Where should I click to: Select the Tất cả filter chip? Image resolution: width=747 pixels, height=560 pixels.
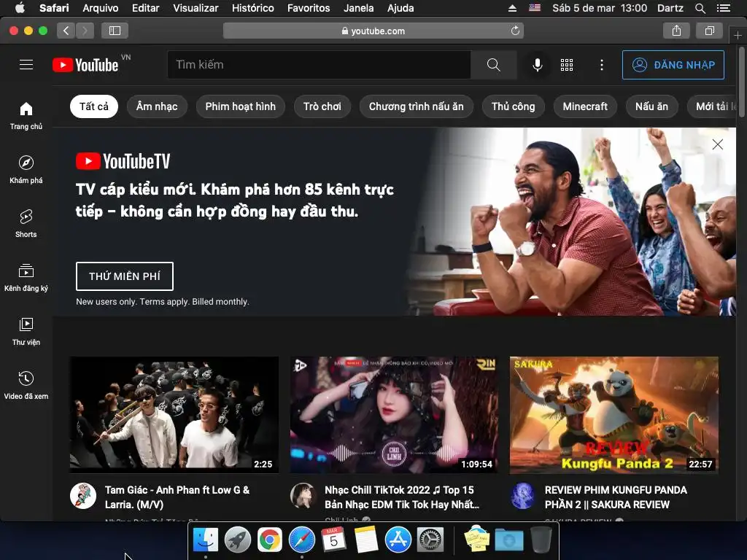[x=94, y=106]
